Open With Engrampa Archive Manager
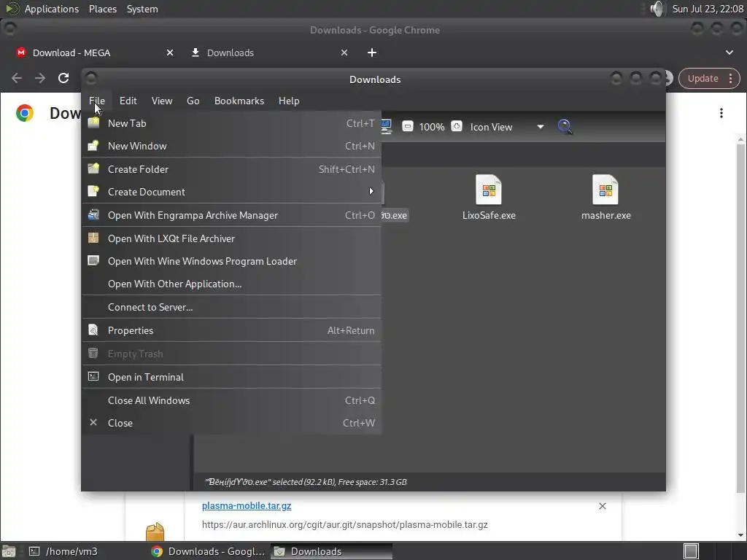Image resolution: width=747 pixels, height=560 pixels. coord(231,215)
